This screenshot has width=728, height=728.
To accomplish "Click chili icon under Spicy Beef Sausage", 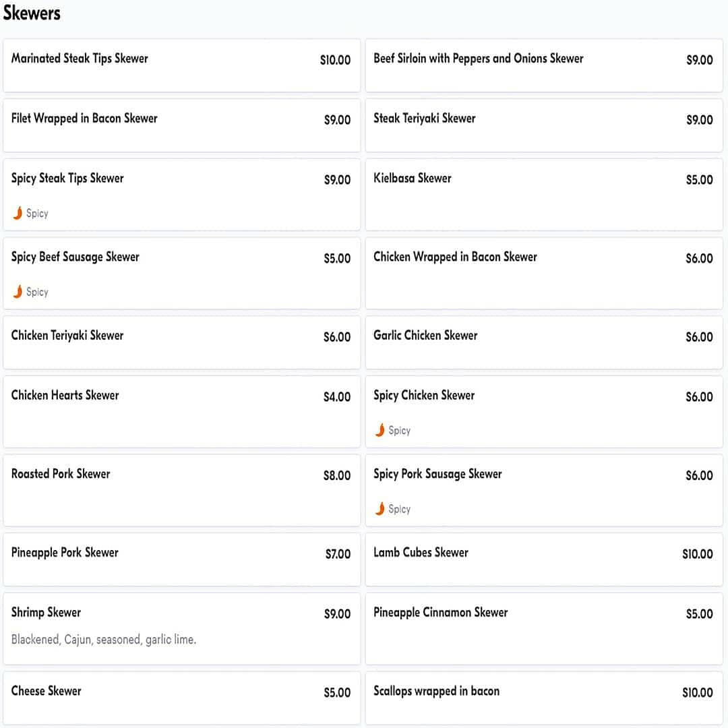I will (x=18, y=292).
